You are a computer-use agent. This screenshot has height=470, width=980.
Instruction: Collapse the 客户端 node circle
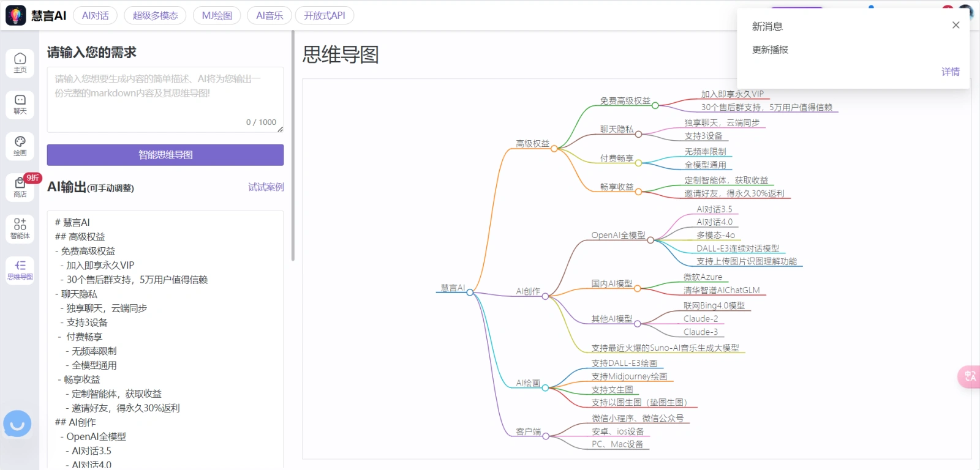[x=545, y=436]
